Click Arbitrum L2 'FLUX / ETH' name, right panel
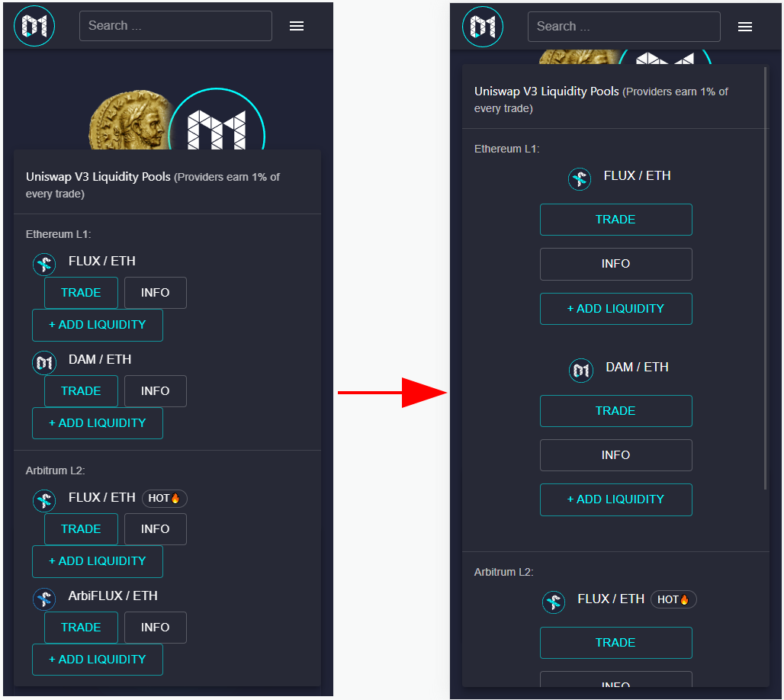The width and height of the screenshot is (784, 700). tap(611, 599)
